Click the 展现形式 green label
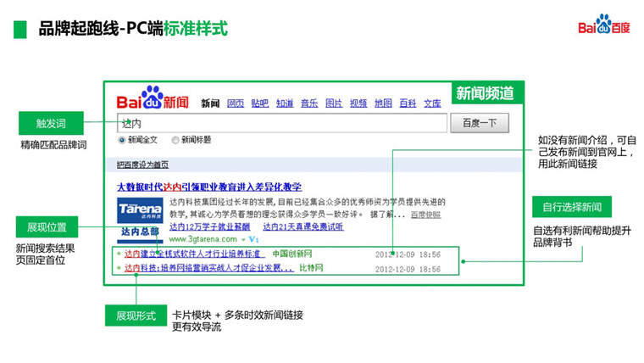The image size is (644, 363). click(x=136, y=316)
